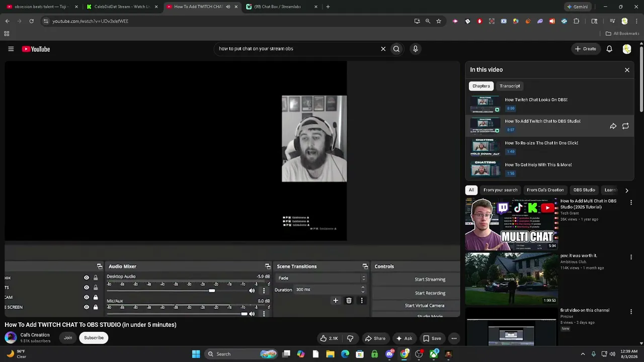Switch to the CalebDidDat Stream tab
Viewport: 644px width, 362px height.
[x=122, y=7]
